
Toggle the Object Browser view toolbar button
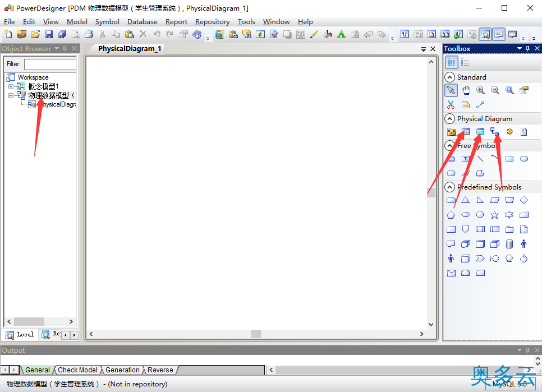tap(485, 34)
